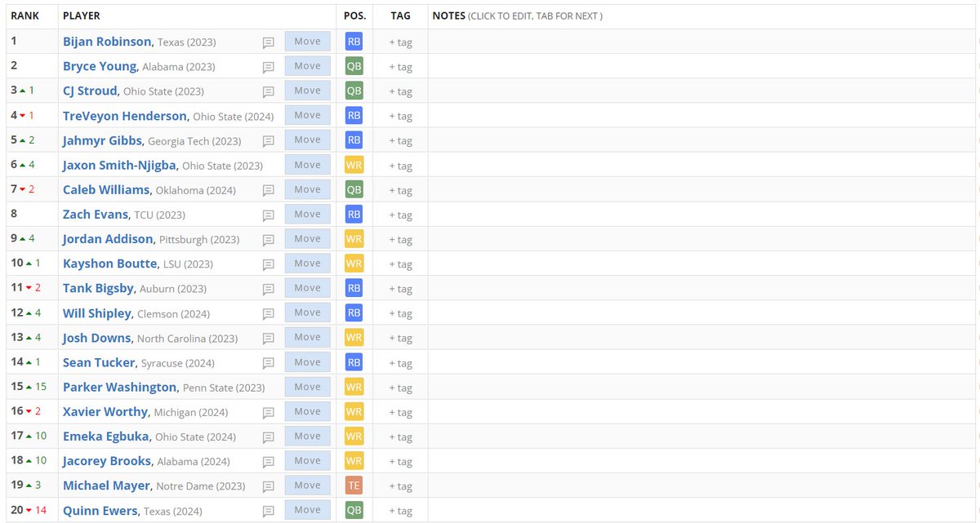Image resolution: width=980 pixels, height=523 pixels.
Task: Add tag to CJ Stroud row
Action: (400, 91)
